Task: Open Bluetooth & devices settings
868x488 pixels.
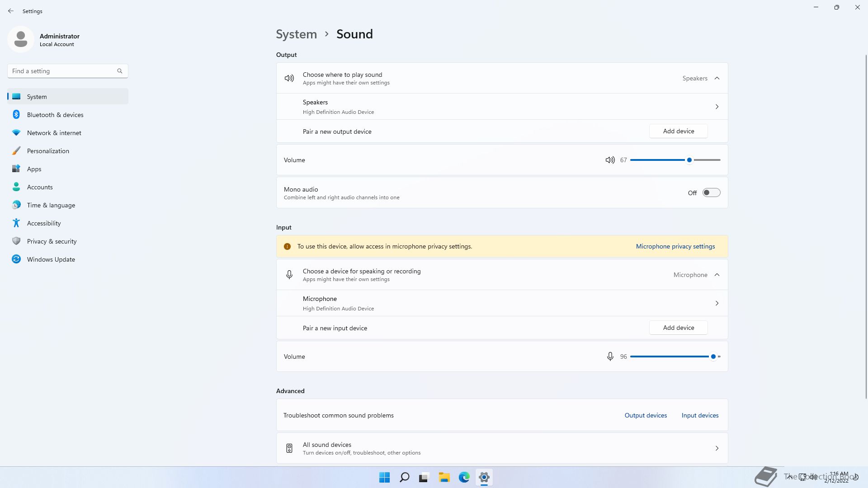Action: coord(68,115)
